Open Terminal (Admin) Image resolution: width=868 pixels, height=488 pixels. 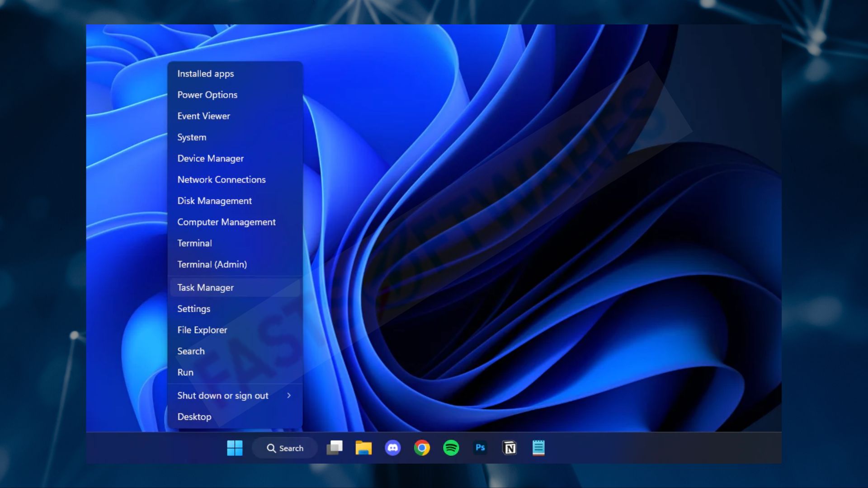pyautogui.click(x=235, y=265)
